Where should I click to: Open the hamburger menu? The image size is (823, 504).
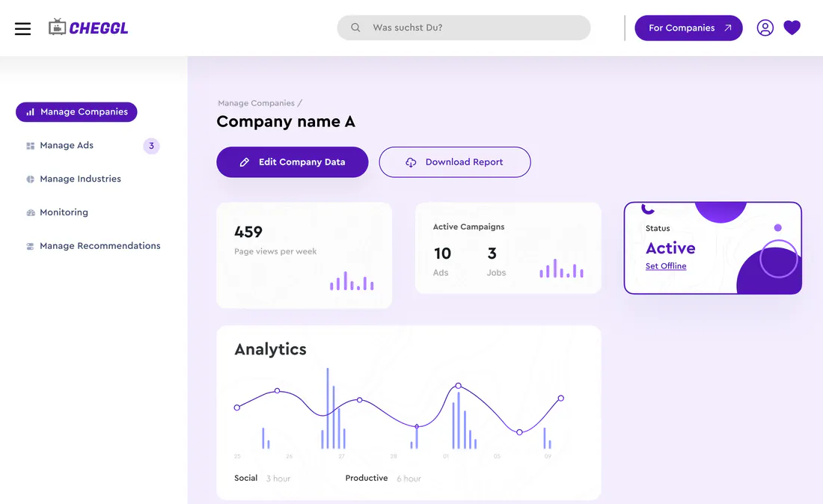22,28
